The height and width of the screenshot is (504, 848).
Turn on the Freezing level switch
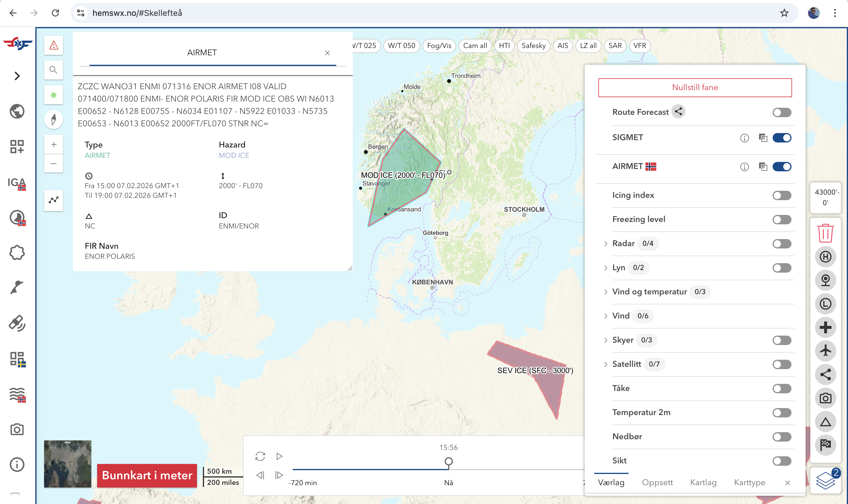781,219
